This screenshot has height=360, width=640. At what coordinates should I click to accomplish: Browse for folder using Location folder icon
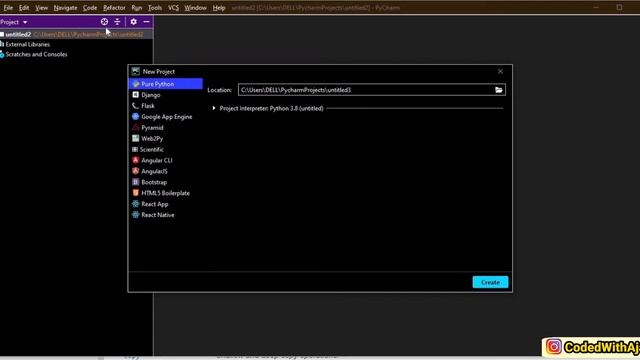coord(499,90)
